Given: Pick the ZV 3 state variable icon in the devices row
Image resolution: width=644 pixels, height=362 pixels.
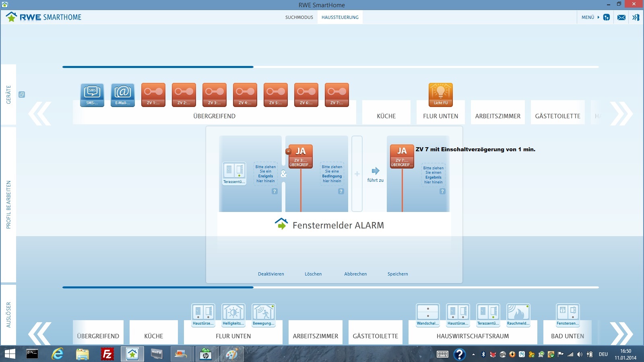Looking at the screenshot, I should [x=215, y=95].
